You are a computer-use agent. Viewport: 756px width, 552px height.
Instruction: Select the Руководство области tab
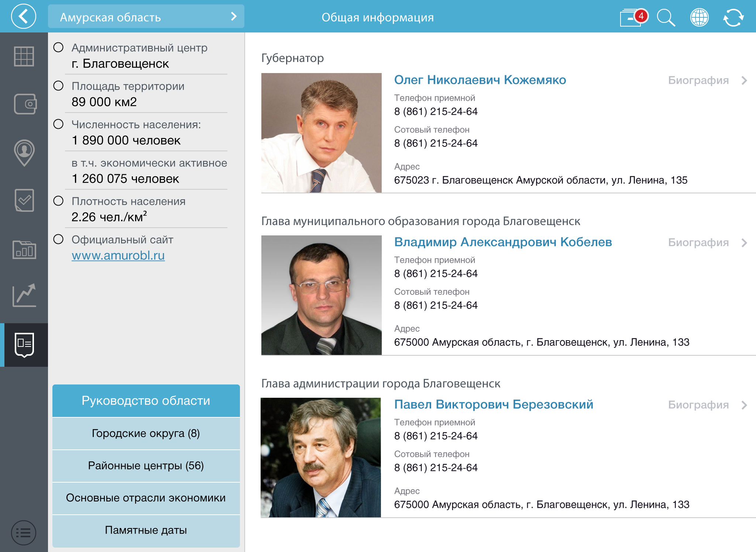point(146,401)
